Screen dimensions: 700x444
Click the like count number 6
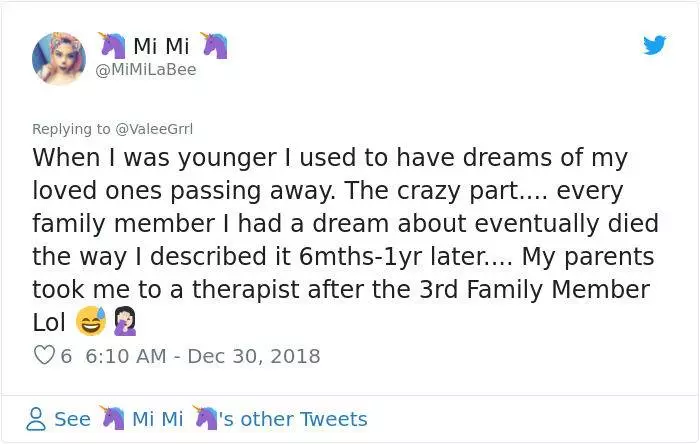(66, 356)
